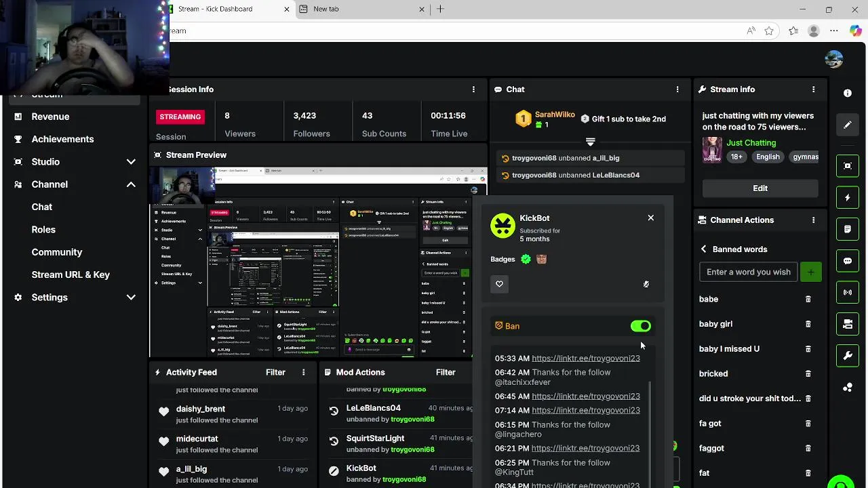This screenshot has width=868, height=488.
Task: Click the STREAMING status badge
Action: click(x=180, y=117)
